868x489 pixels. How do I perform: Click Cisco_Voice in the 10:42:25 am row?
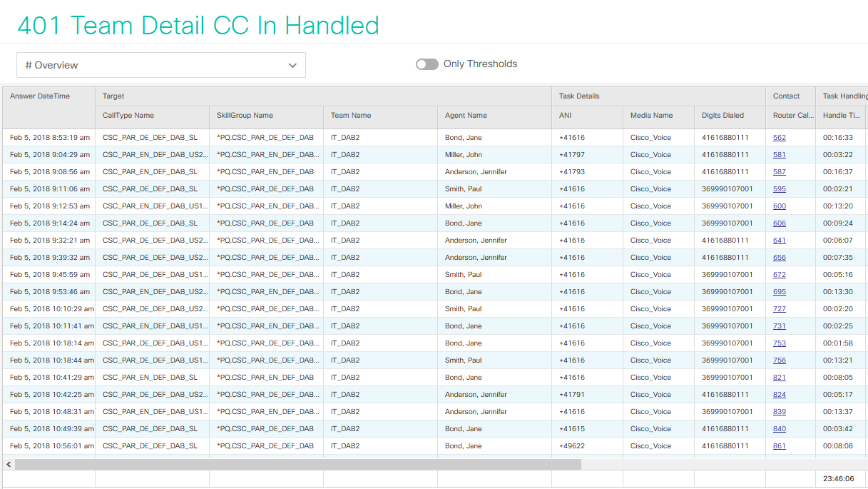point(650,395)
